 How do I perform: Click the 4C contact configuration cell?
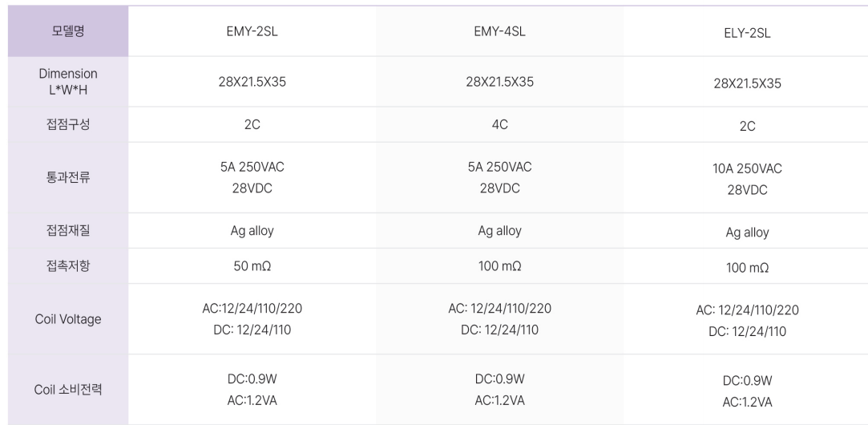[x=499, y=124]
